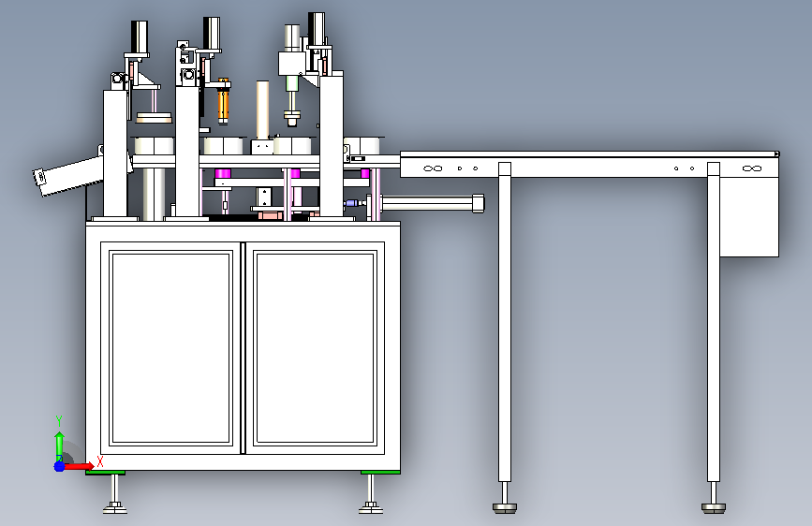Select the right cabinet door panel

click(315, 348)
